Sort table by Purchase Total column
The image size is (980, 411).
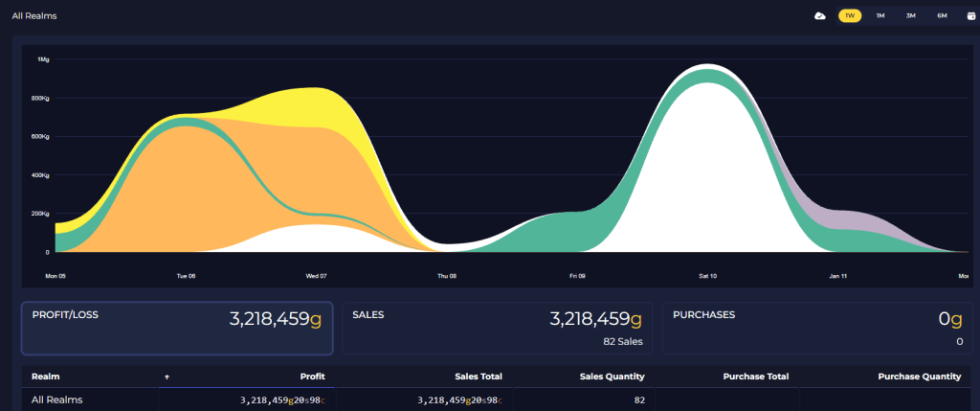coord(754,377)
